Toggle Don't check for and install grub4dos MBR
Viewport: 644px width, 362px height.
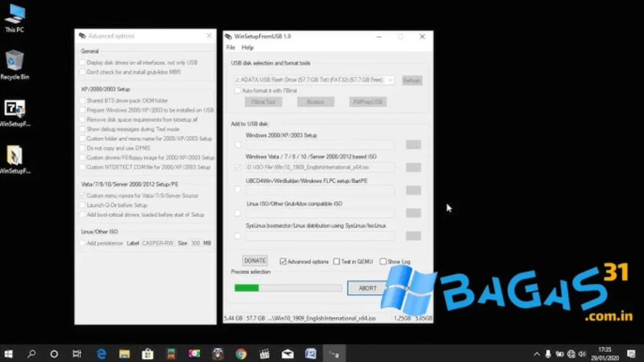click(82, 72)
